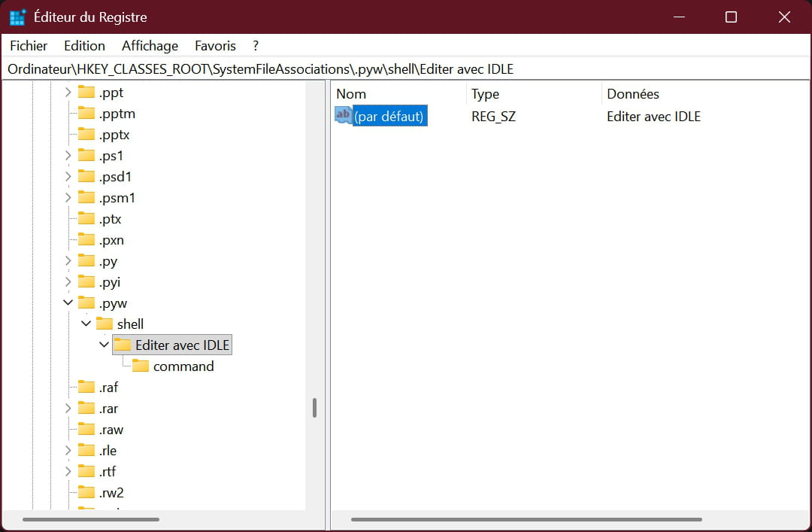Open the ? help menu
This screenshot has width=812, height=532.
[256, 46]
